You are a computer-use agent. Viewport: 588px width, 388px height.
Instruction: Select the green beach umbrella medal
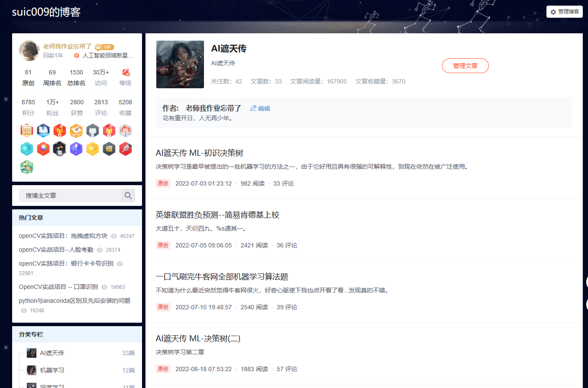tap(27, 167)
